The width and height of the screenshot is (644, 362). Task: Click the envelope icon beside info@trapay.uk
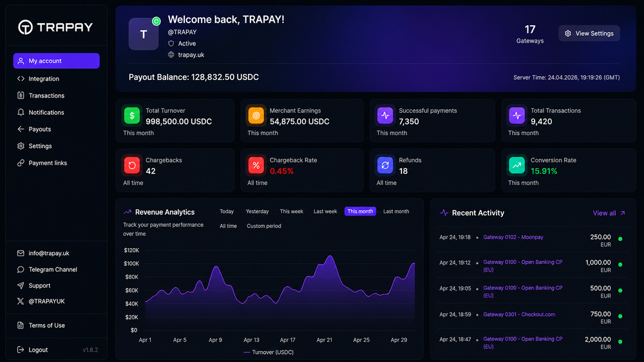pos(21,253)
